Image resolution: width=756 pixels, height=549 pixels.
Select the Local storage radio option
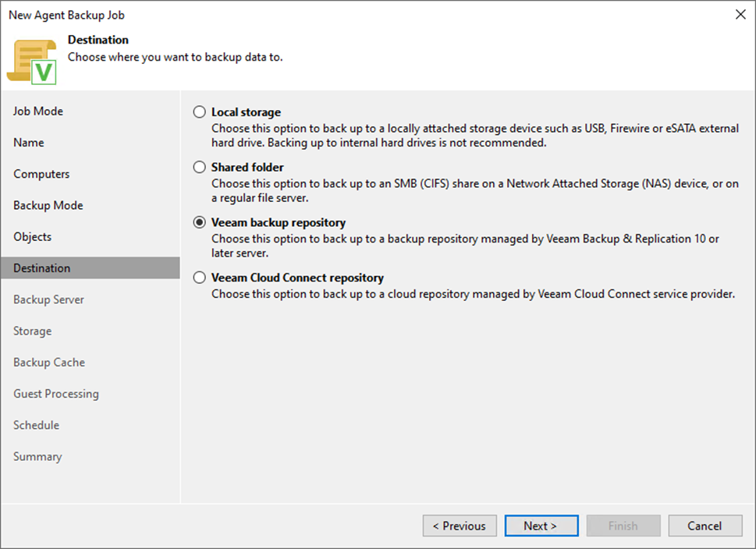click(199, 112)
